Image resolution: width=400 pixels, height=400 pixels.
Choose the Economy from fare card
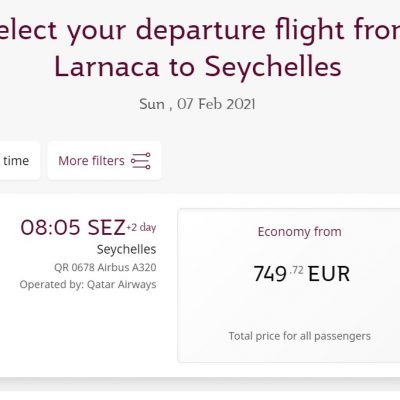pos(289,285)
